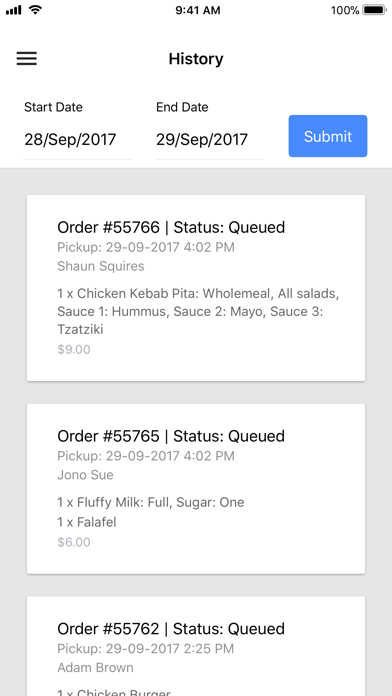Select the Fluffy Milk order line
Viewport: 392px width, 696px height.
tap(150, 502)
